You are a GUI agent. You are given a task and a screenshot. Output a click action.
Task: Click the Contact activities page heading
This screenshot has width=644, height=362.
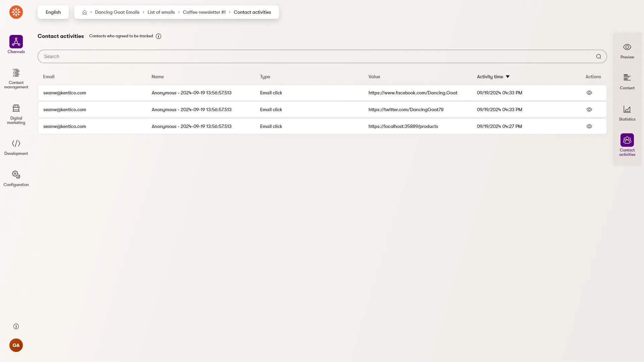[x=61, y=36]
